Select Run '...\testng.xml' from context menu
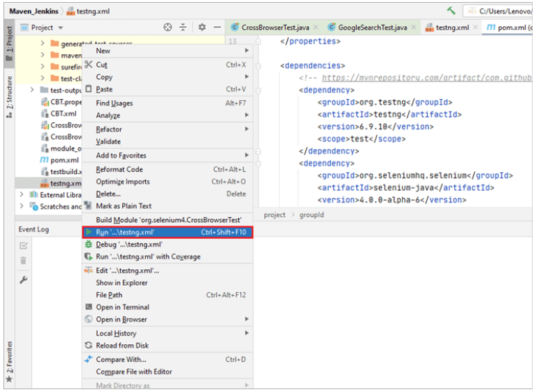This screenshot has width=534, height=392. coord(125,232)
